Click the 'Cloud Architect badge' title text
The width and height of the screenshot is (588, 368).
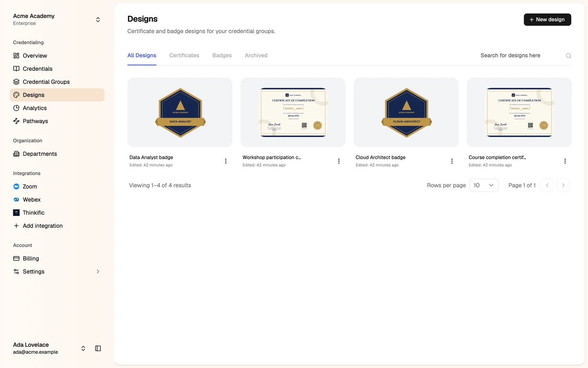click(x=380, y=157)
